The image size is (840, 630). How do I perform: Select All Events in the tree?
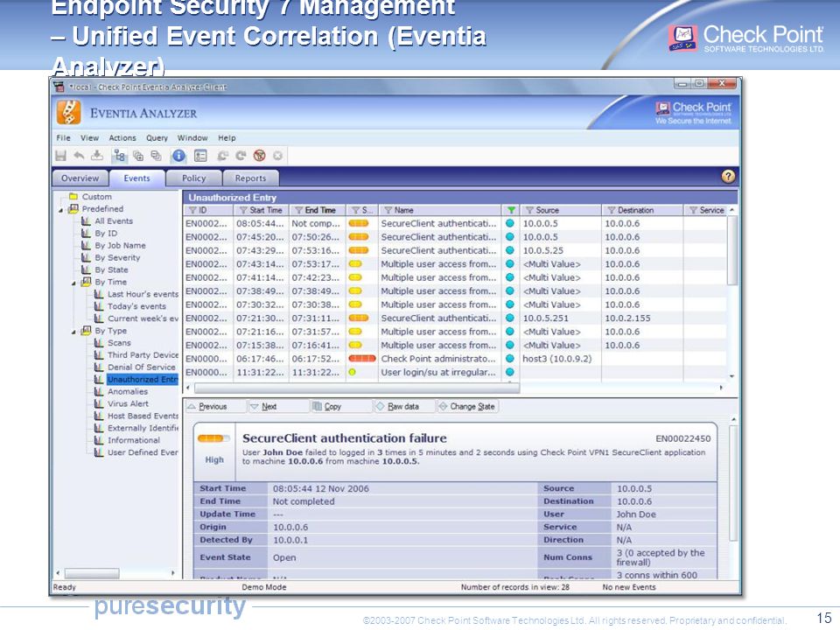pos(114,221)
